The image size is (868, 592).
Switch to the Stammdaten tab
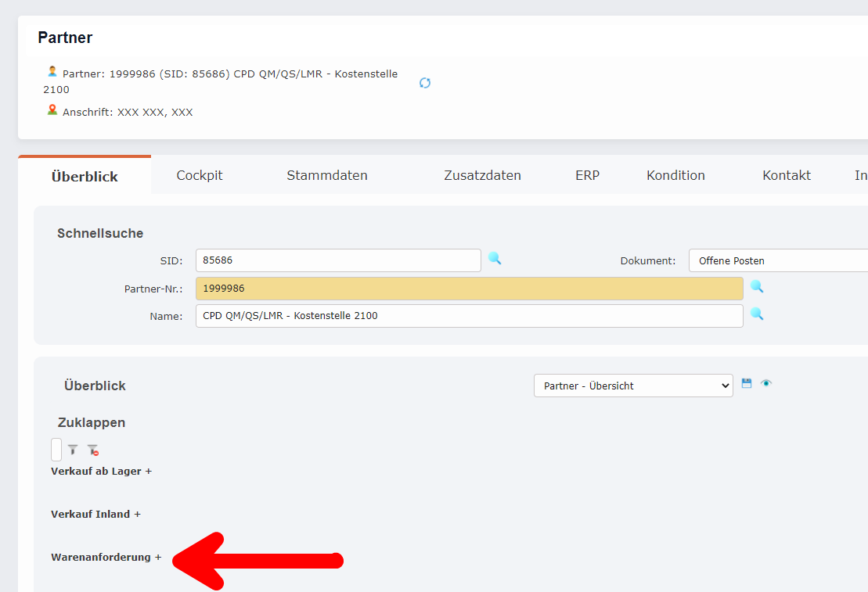coord(327,175)
